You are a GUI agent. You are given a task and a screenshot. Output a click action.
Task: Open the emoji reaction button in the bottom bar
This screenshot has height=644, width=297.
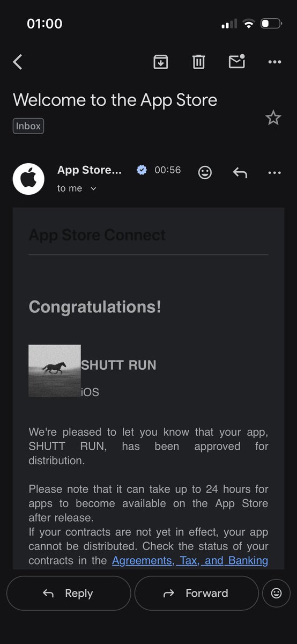coord(277,593)
